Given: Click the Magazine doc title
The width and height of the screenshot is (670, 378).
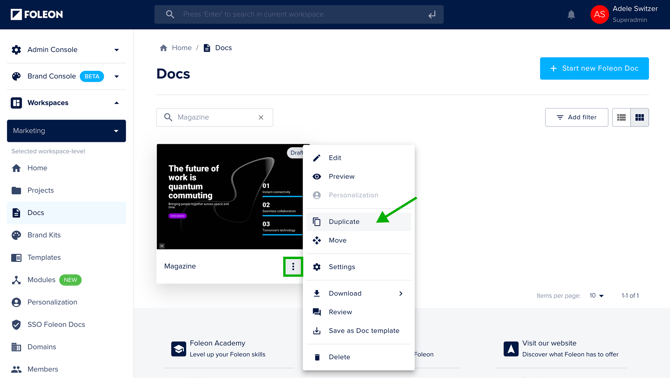Looking at the screenshot, I should coord(180,266).
